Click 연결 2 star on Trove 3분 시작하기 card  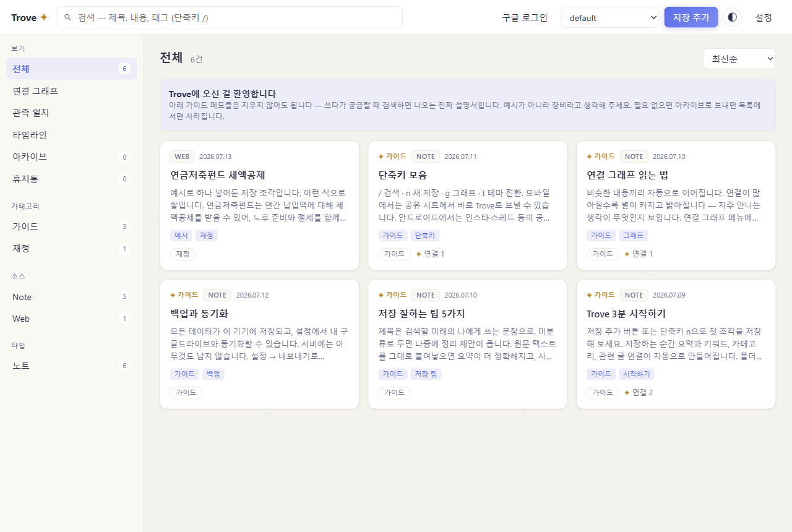click(639, 393)
